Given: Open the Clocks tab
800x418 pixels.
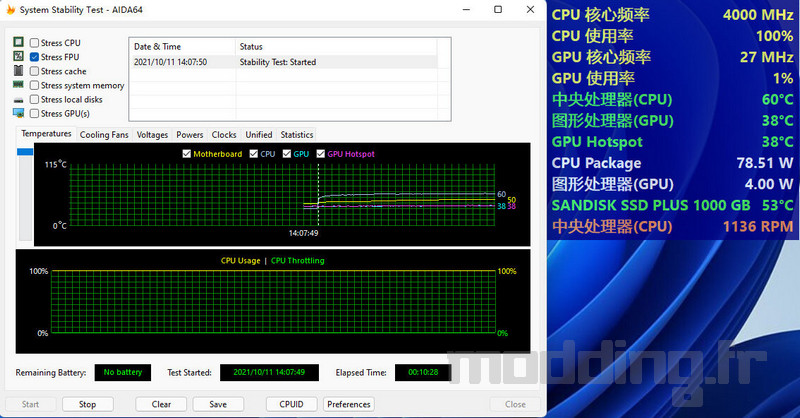Looking at the screenshot, I should click(x=224, y=135).
